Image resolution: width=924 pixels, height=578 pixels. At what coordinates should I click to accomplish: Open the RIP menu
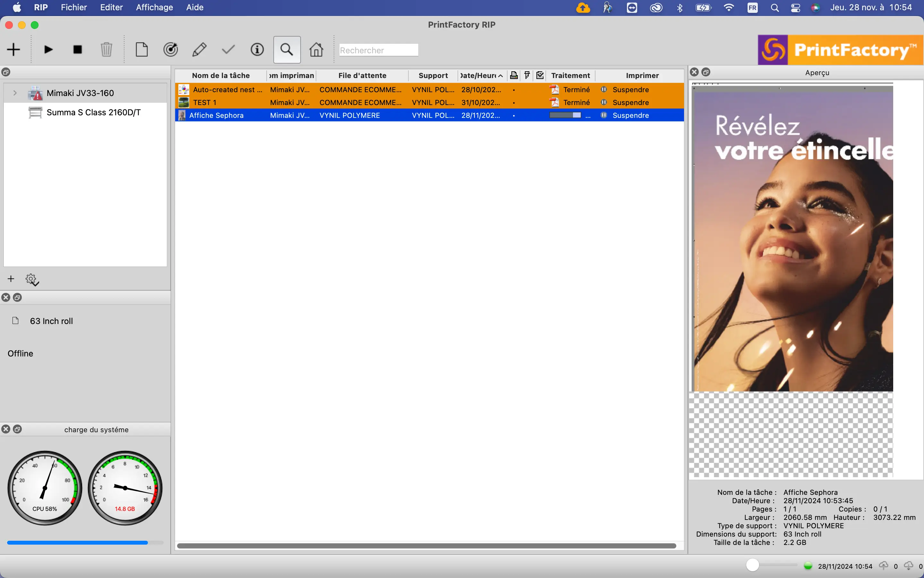tap(41, 7)
